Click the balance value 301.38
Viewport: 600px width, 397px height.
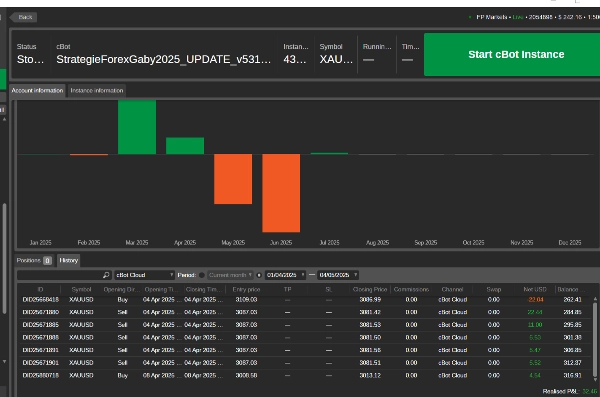(x=572, y=337)
